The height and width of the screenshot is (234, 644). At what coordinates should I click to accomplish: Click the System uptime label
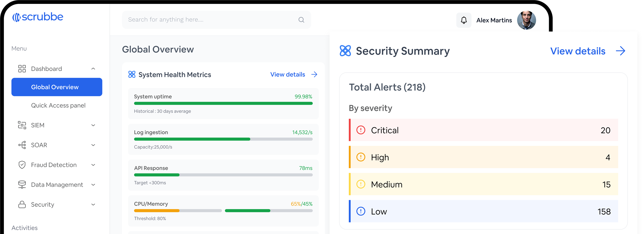153,96
